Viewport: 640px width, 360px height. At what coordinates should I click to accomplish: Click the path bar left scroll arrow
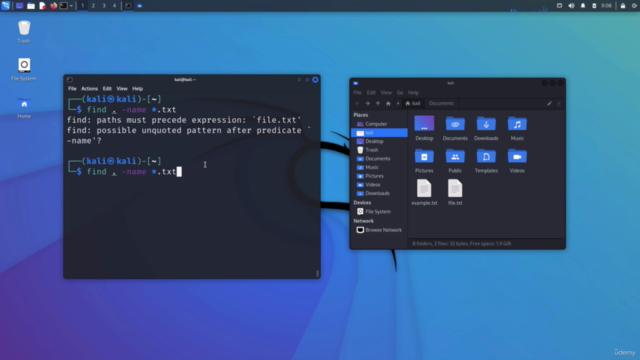click(x=398, y=104)
